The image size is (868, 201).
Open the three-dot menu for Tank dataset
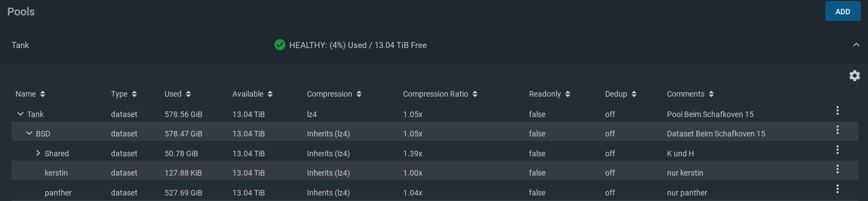838,110
